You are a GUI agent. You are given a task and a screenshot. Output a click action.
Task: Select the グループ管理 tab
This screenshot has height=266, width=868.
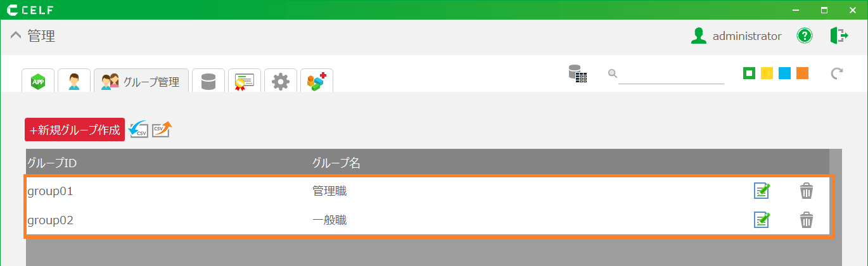141,81
